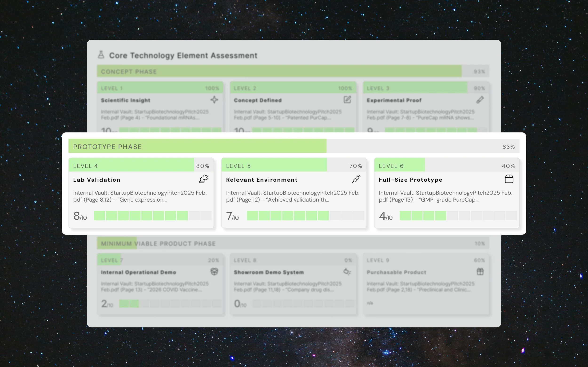Click the Scientific Insight card title

coord(125,100)
